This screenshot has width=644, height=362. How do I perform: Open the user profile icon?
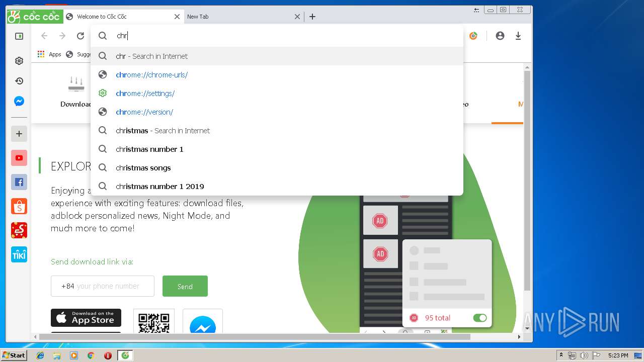tap(500, 36)
